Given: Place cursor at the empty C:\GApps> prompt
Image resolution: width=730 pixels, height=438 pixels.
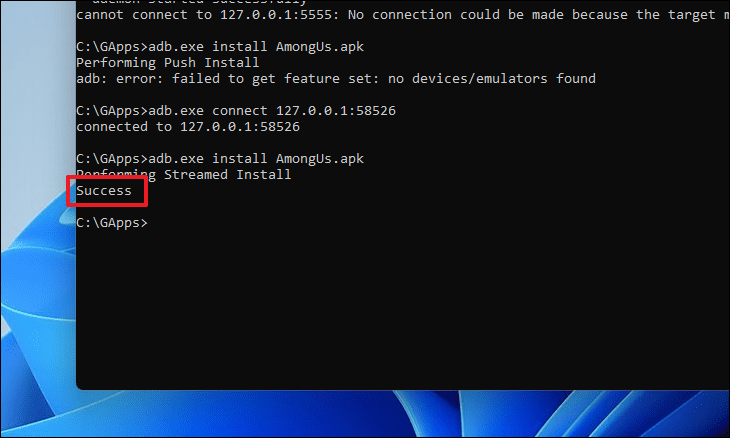Looking at the screenshot, I should [112, 223].
